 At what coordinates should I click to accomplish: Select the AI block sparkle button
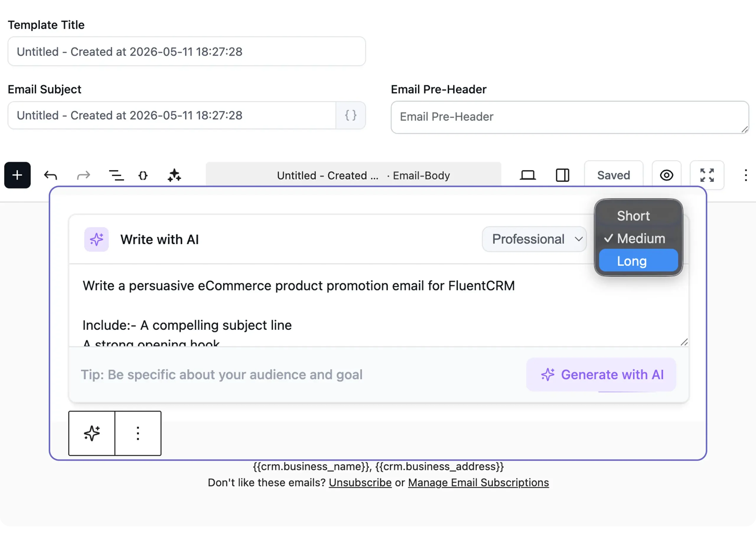pos(92,433)
